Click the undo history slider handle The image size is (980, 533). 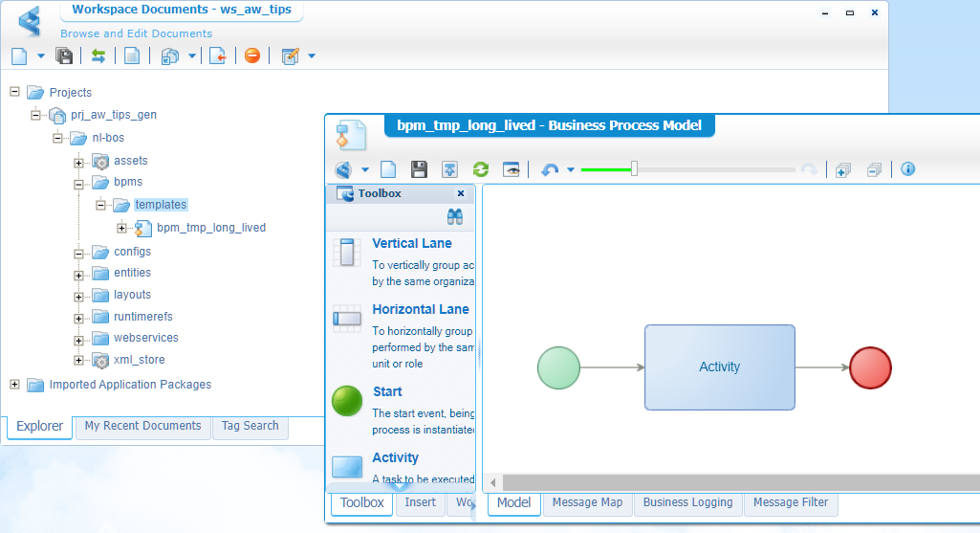(633, 169)
